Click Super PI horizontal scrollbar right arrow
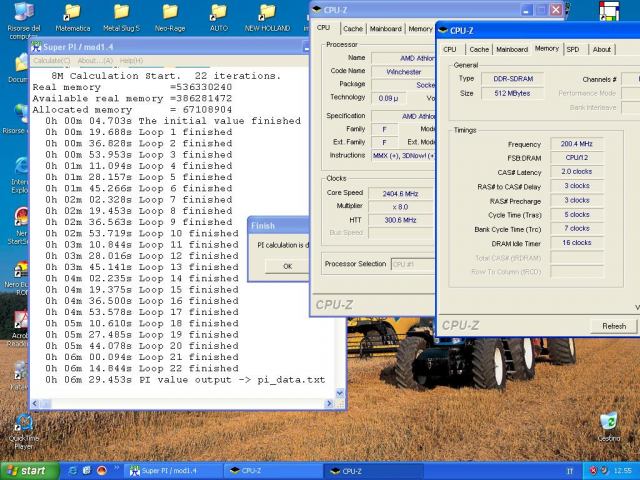This screenshot has height=480, width=640. 329,403
